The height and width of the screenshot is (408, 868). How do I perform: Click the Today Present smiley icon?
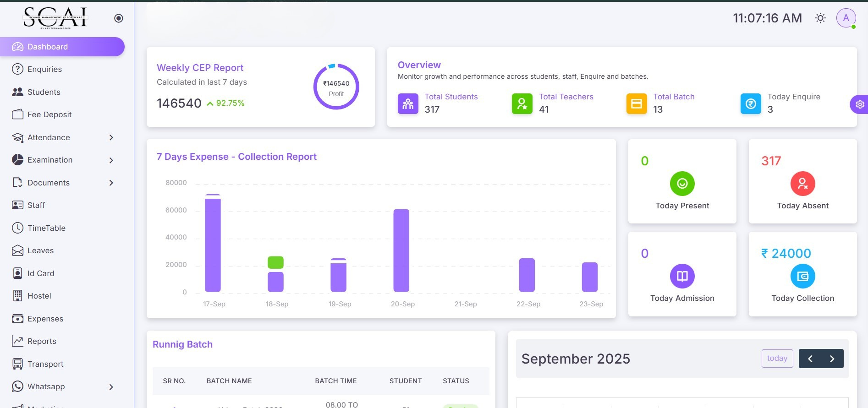(682, 184)
